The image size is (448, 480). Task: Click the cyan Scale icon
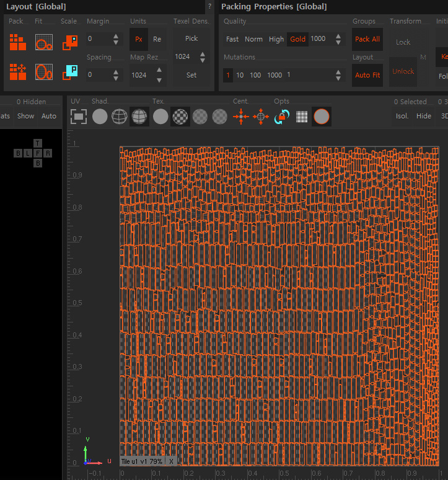70,72
